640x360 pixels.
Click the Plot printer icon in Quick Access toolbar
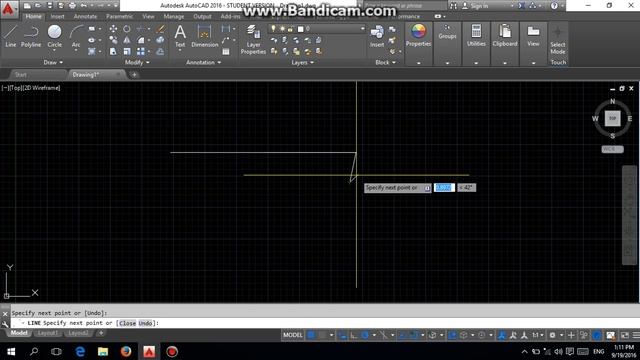[72, 6]
